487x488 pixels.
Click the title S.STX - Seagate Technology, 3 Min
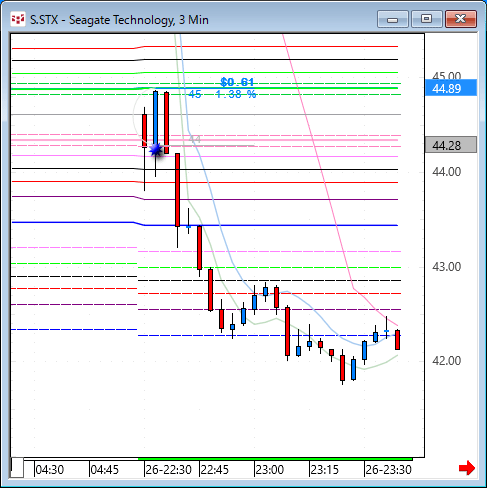(x=119, y=20)
